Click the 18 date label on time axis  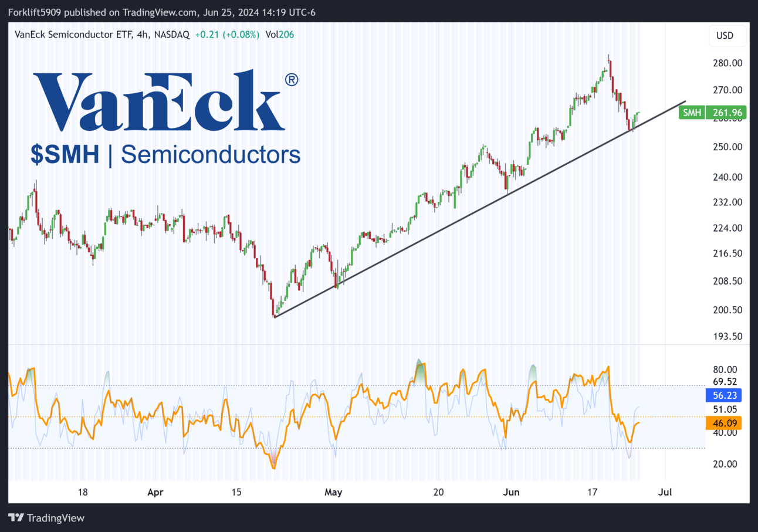tap(83, 492)
